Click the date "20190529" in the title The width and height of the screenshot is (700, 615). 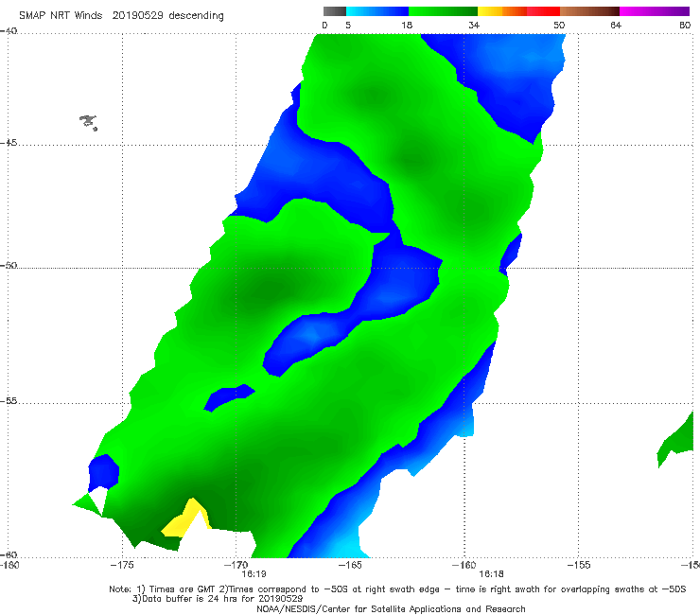point(138,16)
